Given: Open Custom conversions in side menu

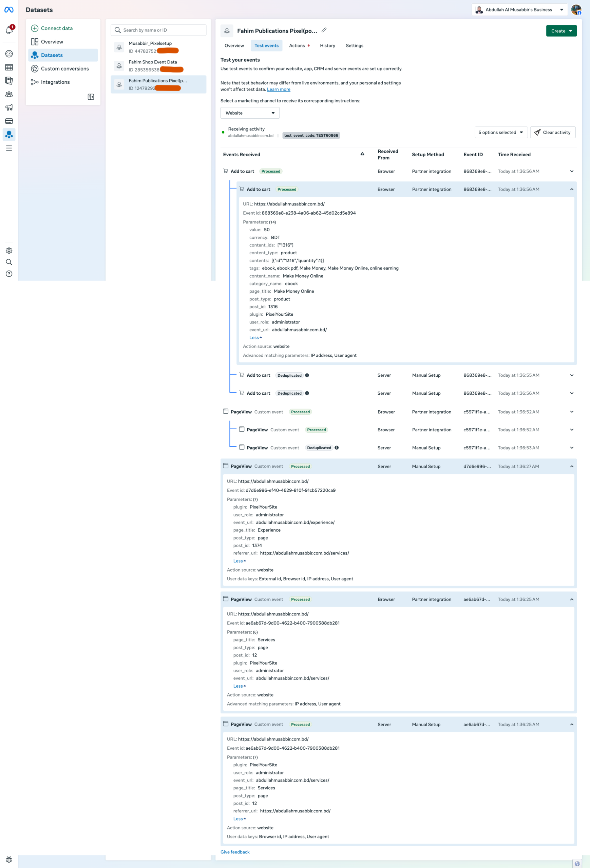Looking at the screenshot, I should pos(63,69).
